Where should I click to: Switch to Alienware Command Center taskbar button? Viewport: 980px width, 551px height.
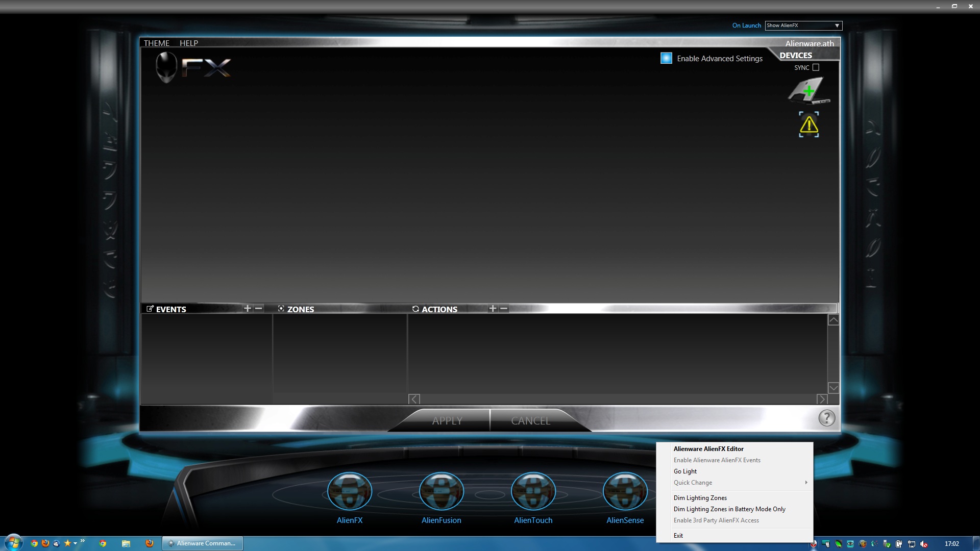pyautogui.click(x=203, y=543)
